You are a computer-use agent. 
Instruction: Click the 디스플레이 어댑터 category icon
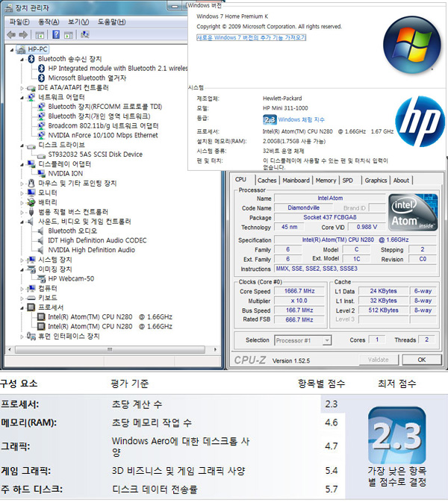pyautogui.click(x=31, y=164)
